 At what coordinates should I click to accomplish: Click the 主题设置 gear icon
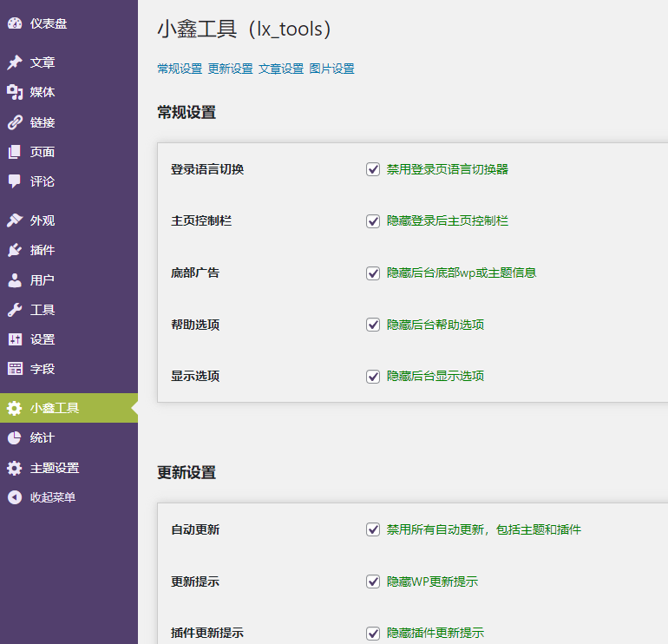(x=15, y=468)
